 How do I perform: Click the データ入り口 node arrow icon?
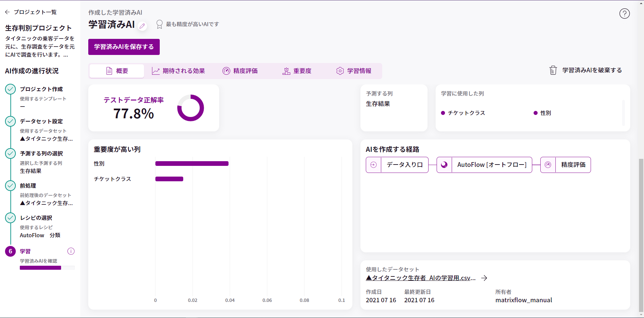tap(374, 165)
